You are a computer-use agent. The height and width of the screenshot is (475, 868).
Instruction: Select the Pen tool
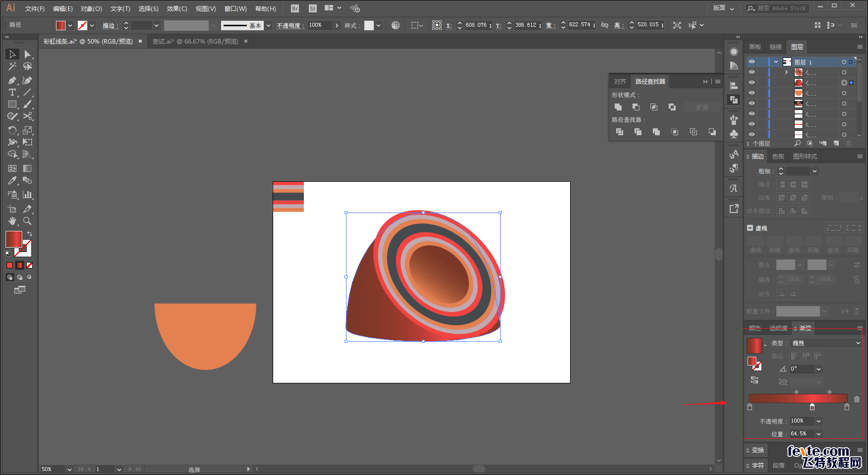pos(12,80)
